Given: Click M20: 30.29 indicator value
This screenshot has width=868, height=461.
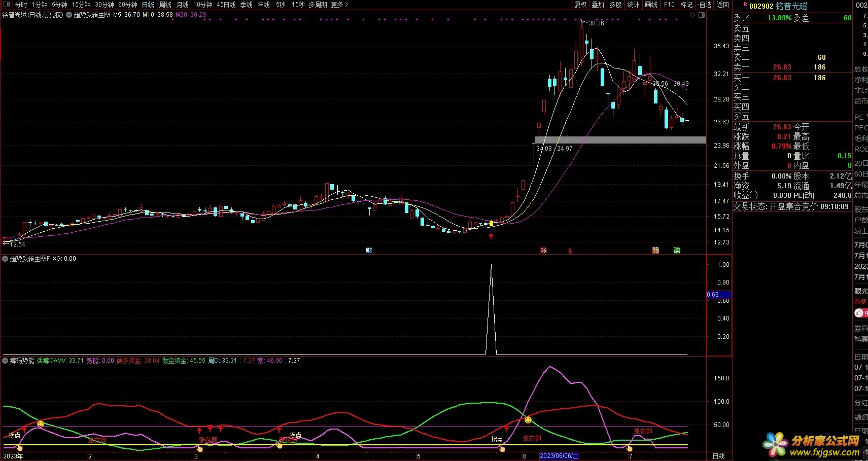Looking at the screenshot, I should click(191, 15).
